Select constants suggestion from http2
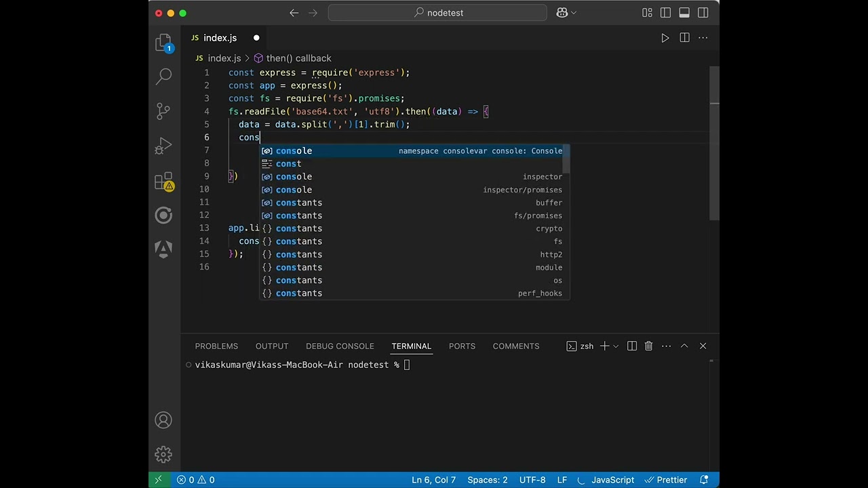 pyautogui.click(x=415, y=254)
